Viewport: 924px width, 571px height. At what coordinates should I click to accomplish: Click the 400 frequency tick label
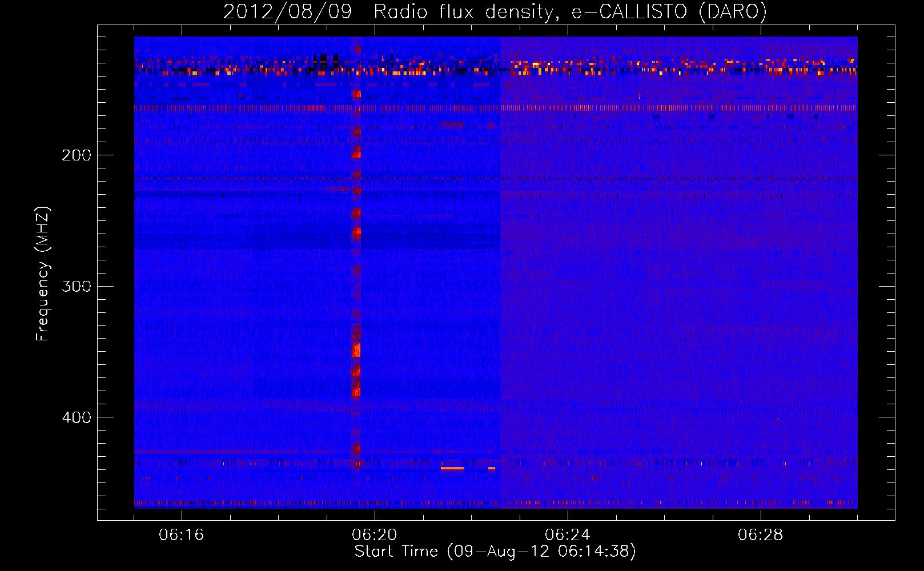[x=77, y=417]
